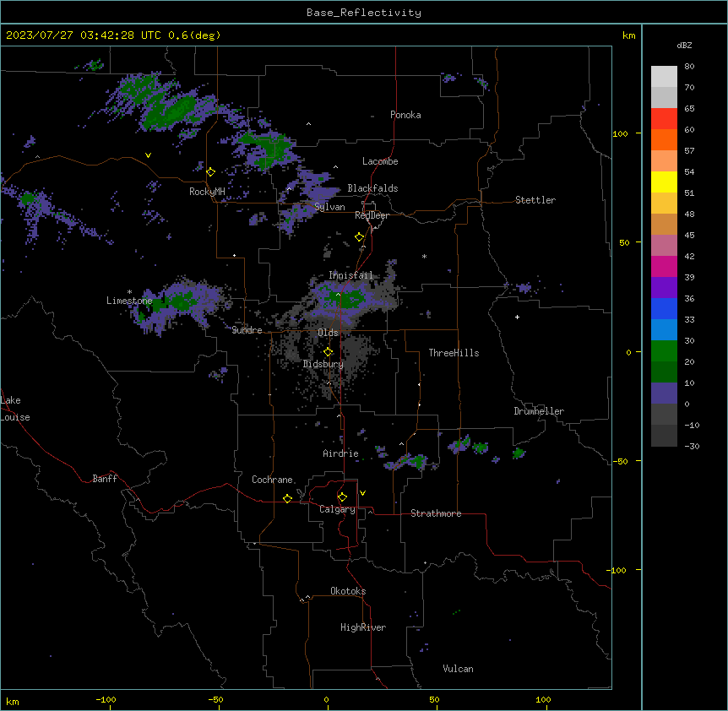Click the Innisfail city label
Image resolution: width=728 pixels, height=711 pixels.
click(350, 275)
